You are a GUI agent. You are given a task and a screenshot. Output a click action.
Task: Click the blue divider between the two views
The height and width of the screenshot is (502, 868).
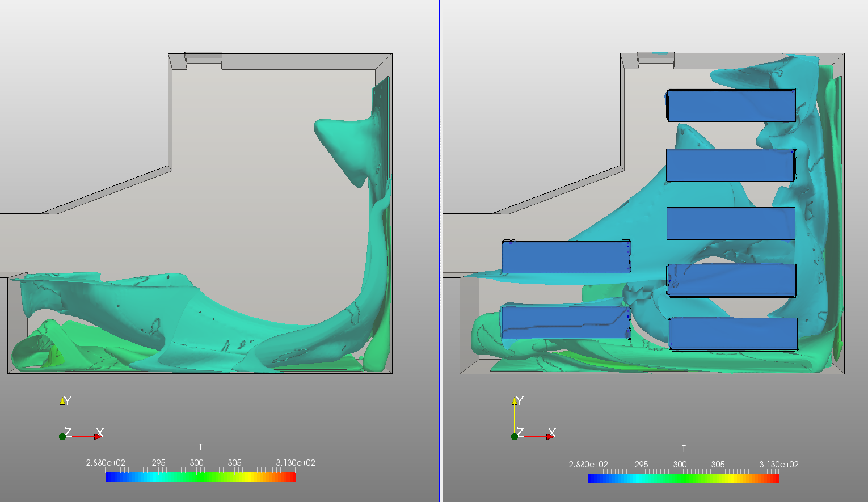pyautogui.click(x=439, y=227)
